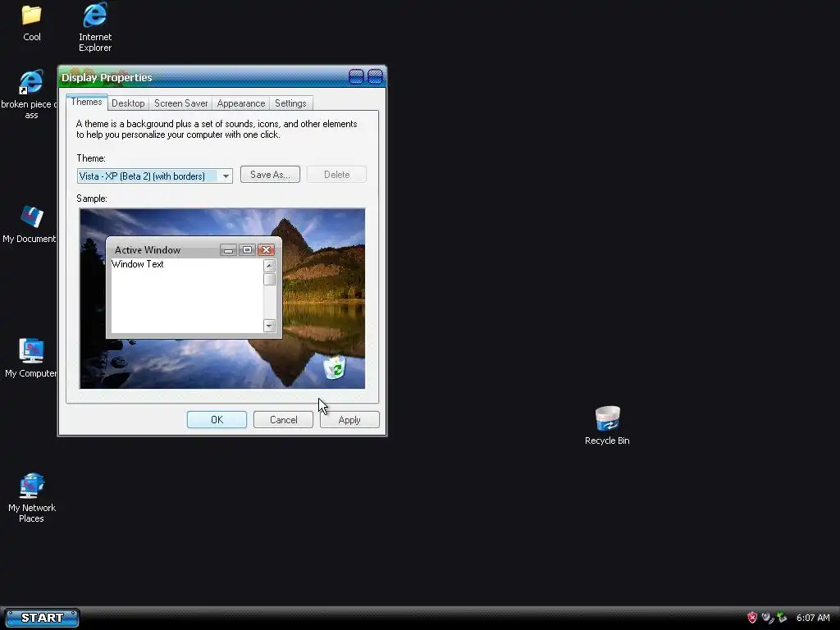
Task: Switch to the Themes tab
Action: click(86, 102)
